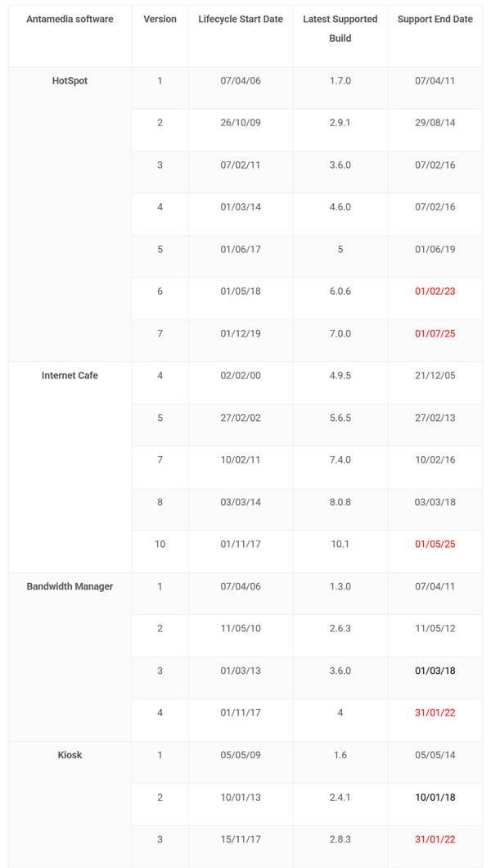
Task: Select the 10.1 latest build cell
Action: [x=340, y=544]
